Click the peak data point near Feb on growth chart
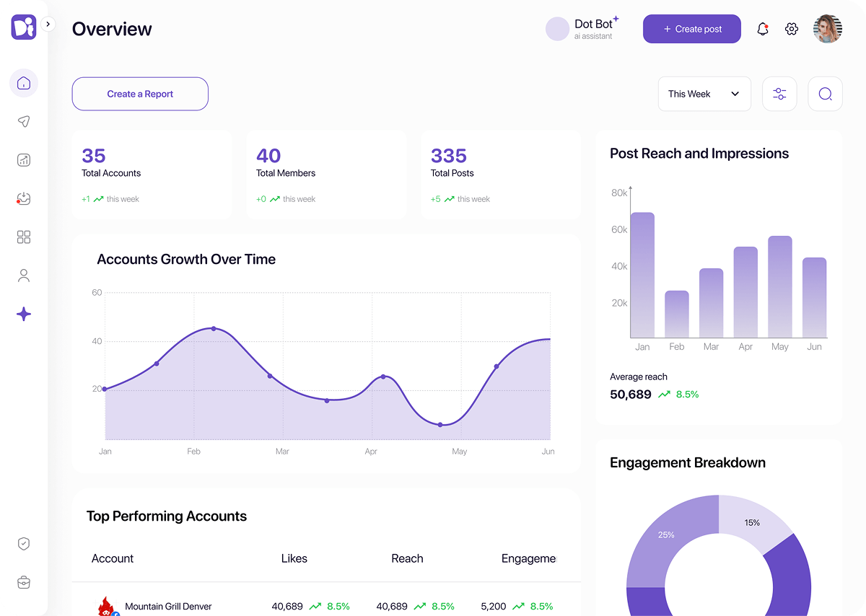Viewport: 866px width, 616px height. 214,329
